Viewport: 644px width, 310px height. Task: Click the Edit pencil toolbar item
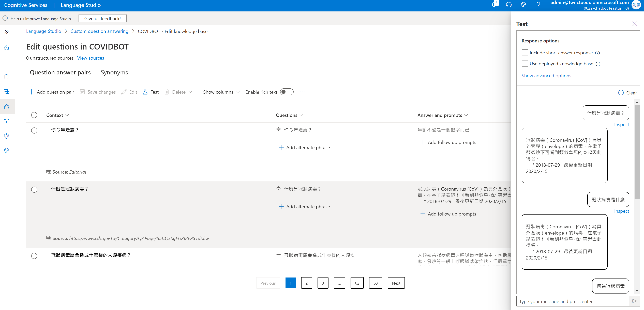(129, 92)
